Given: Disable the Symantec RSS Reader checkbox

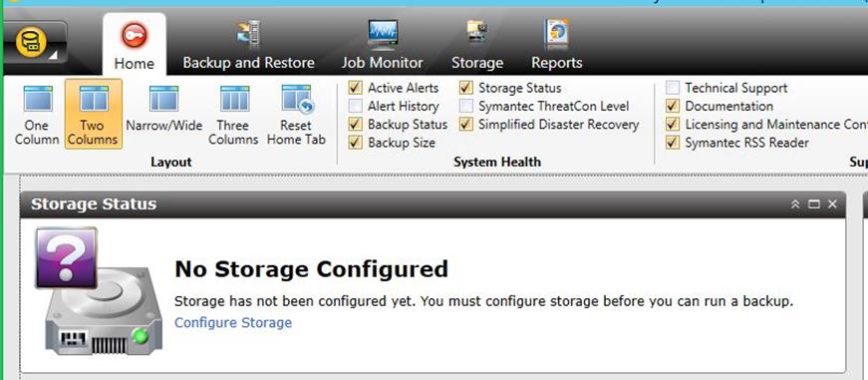Looking at the screenshot, I should [673, 143].
